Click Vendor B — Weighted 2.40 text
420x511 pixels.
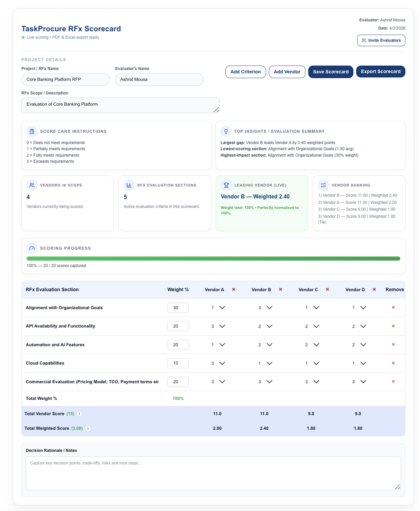[255, 197]
